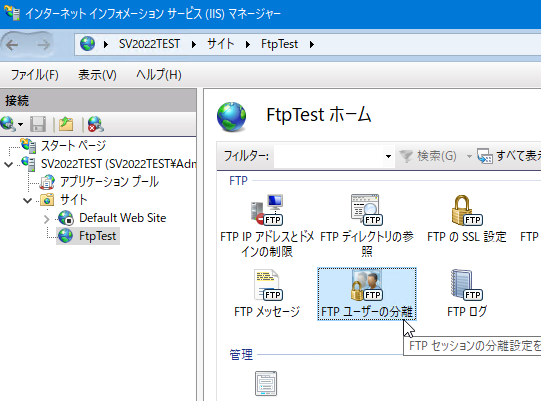Screen dimensions: 541x401
Task: Click the back arrow navigation button
Action: (12, 45)
